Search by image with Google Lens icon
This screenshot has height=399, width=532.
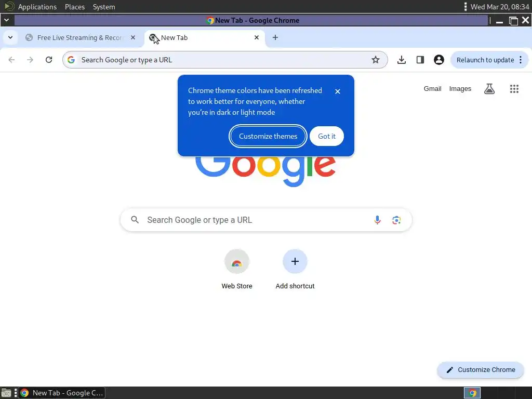396,220
